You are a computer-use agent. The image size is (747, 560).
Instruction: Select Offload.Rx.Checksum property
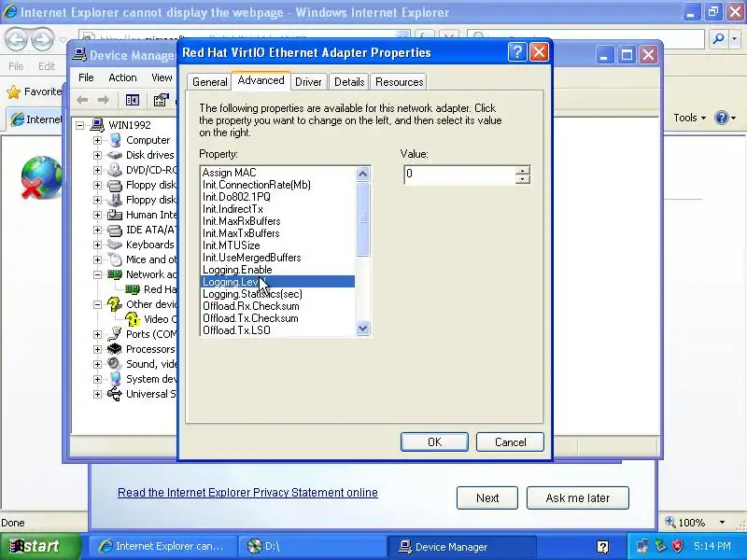point(250,306)
